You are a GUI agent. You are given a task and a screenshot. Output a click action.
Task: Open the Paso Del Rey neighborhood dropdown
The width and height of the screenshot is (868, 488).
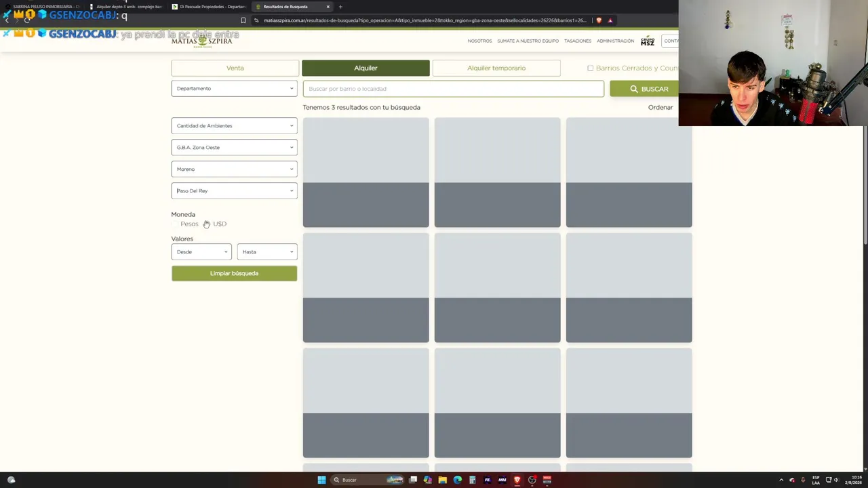234,190
